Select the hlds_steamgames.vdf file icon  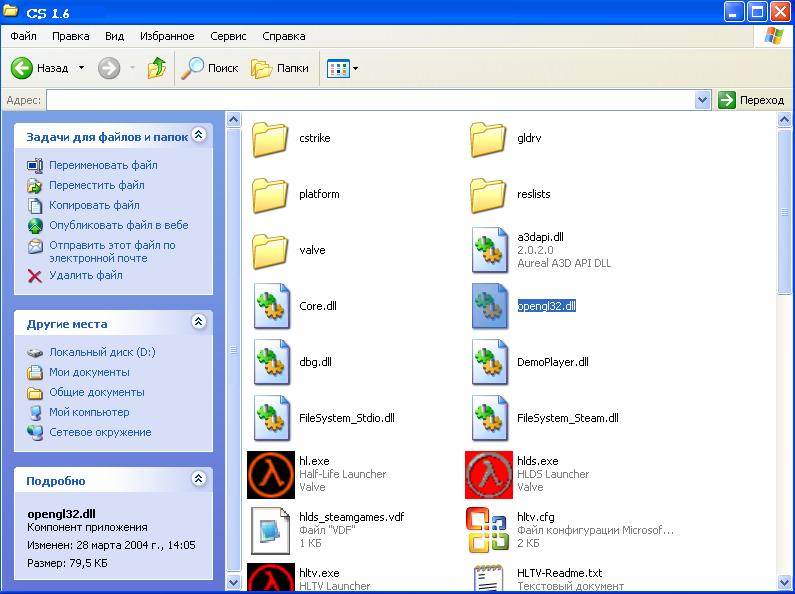click(271, 531)
